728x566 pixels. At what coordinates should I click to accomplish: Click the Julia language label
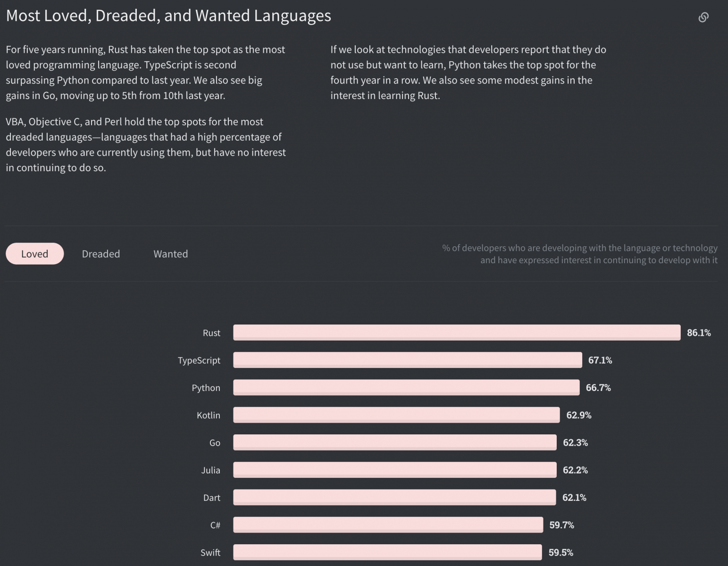(x=210, y=470)
